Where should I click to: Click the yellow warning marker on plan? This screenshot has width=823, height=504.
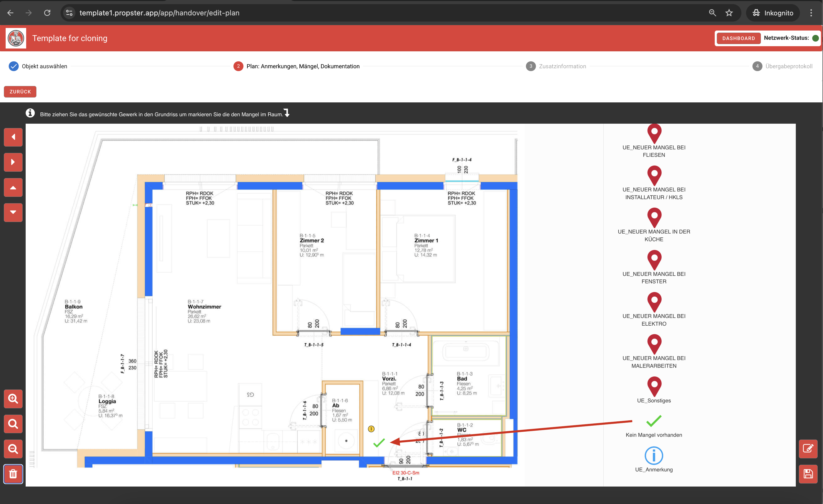pyautogui.click(x=371, y=429)
